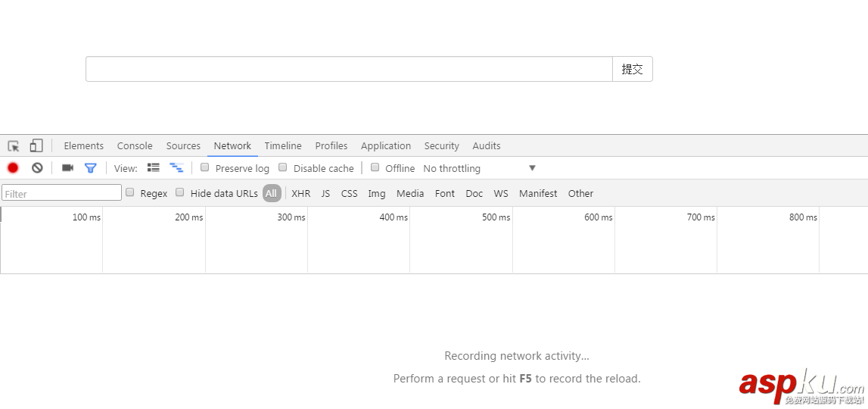Viewport: 868px width, 409px height.
Task: Select the large request rows view icon
Action: (x=154, y=168)
